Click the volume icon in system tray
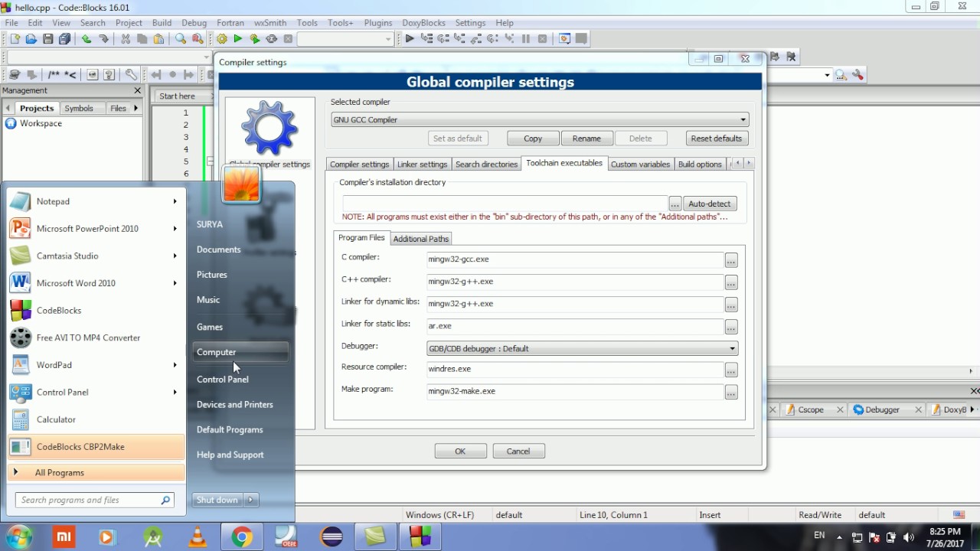Image resolution: width=980 pixels, height=551 pixels. tap(909, 537)
